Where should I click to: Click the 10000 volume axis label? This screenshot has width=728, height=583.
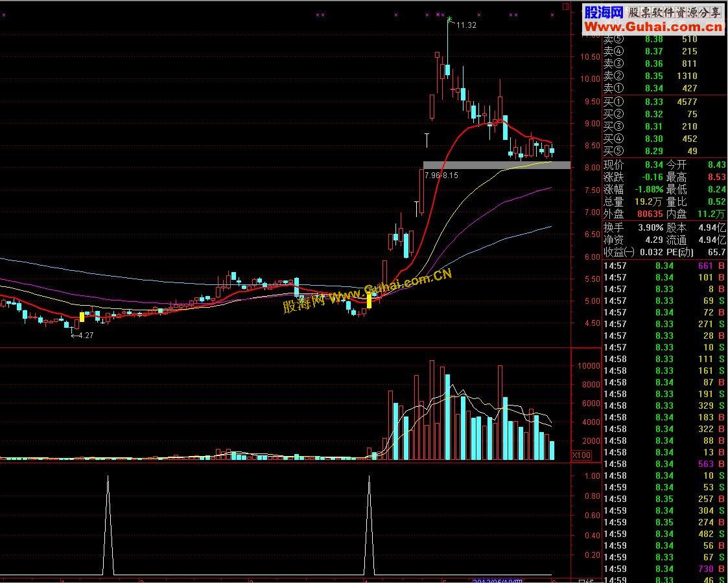coord(589,365)
